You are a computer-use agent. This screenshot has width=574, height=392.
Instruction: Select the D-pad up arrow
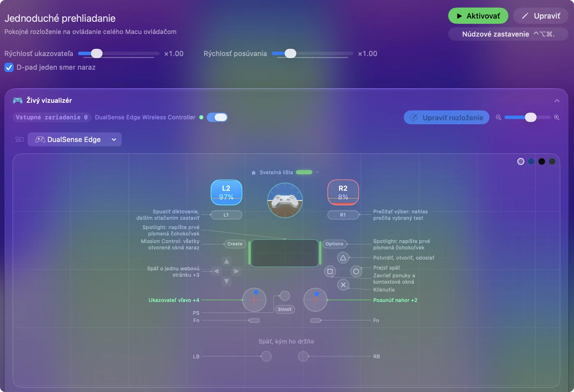226,261
